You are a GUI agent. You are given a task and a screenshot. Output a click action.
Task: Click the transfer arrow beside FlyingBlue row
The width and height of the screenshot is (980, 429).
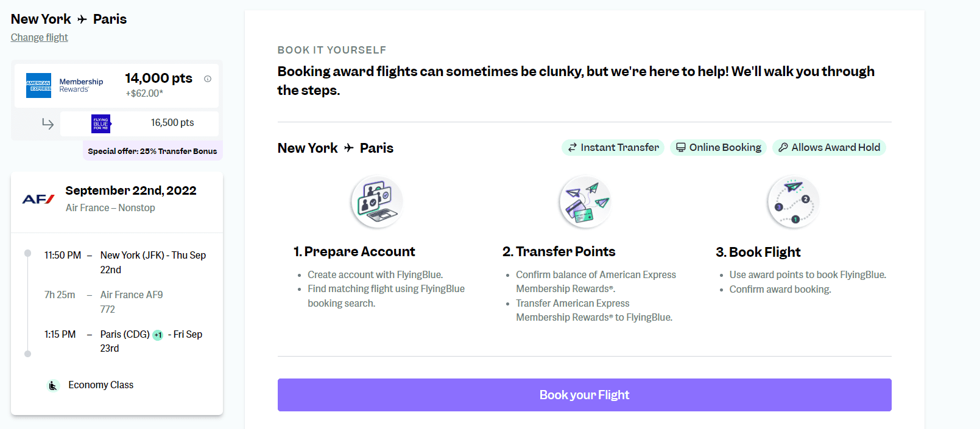48,123
